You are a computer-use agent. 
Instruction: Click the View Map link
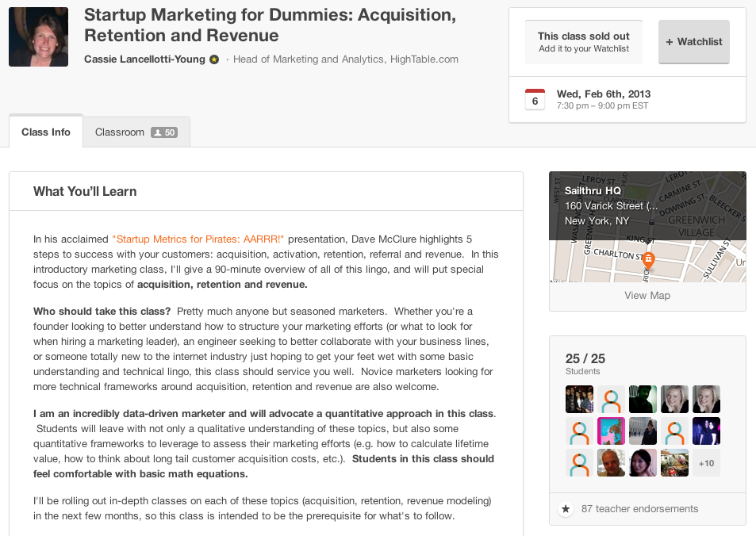click(x=647, y=296)
